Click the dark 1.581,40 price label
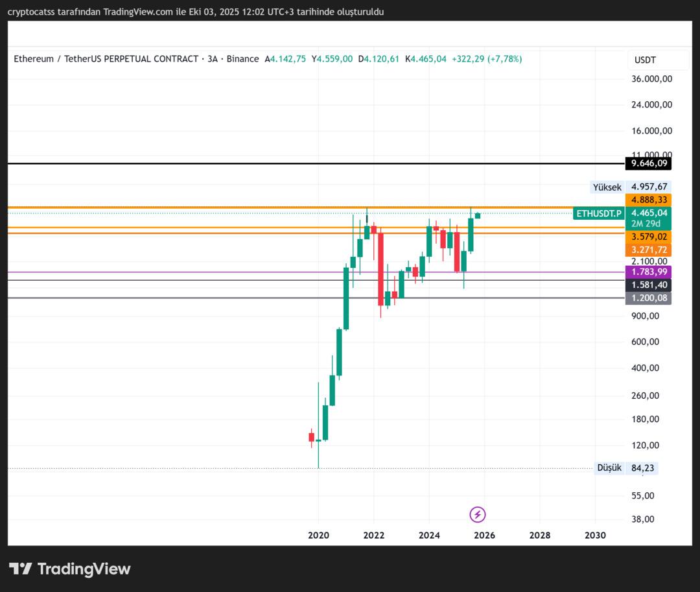 [648, 285]
